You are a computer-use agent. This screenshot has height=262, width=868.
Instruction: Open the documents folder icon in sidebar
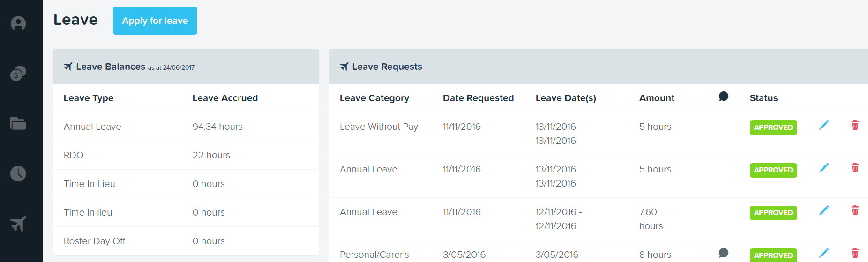[18, 123]
